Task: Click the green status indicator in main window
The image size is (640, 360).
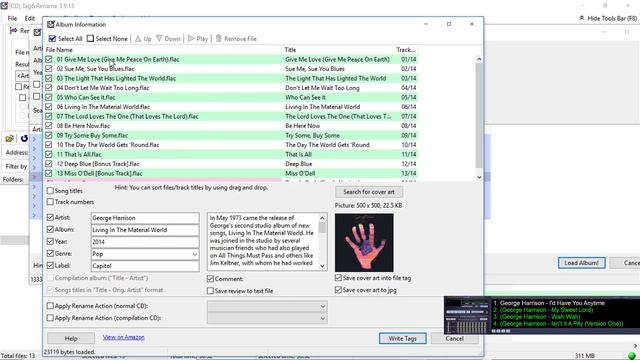Action: coord(632,356)
